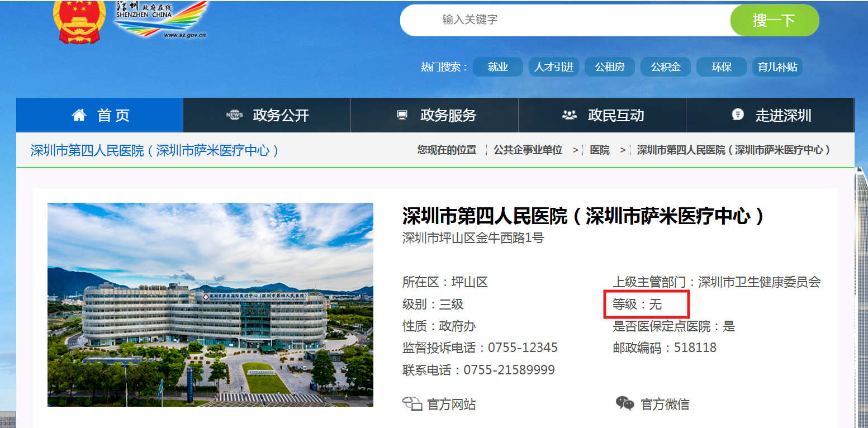Open the 首页 navigation tab
The width and height of the screenshot is (868, 428).
[100, 115]
